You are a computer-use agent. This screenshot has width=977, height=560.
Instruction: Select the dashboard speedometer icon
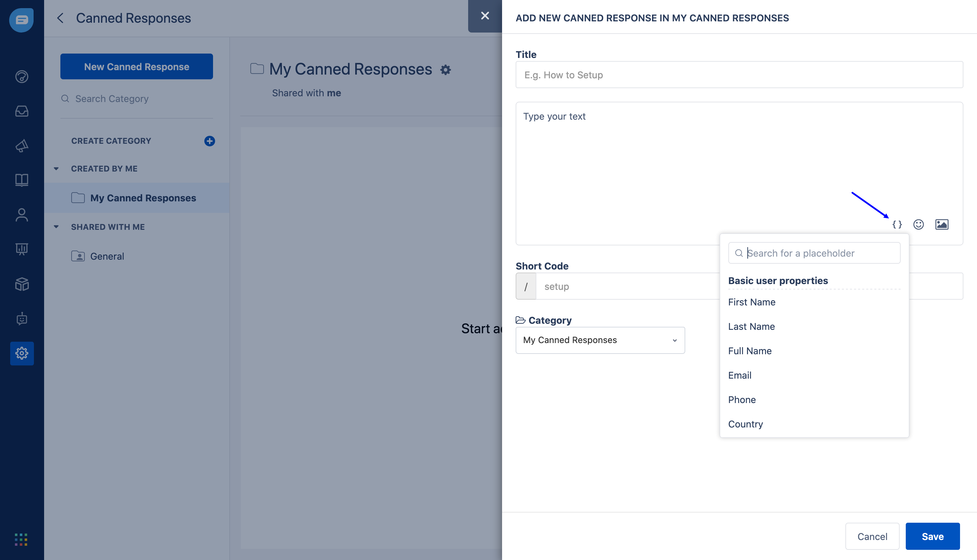22,77
